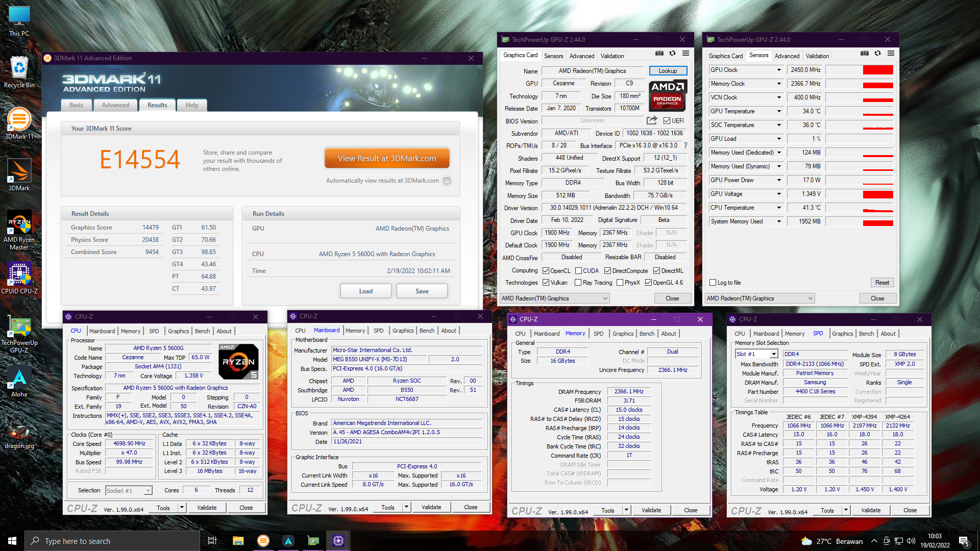Image resolution: width=980 pixels, height=551 pixels.
Task: Toggle UEFI checkbox in GPU-Z
Action: click(x=667, y=121)
